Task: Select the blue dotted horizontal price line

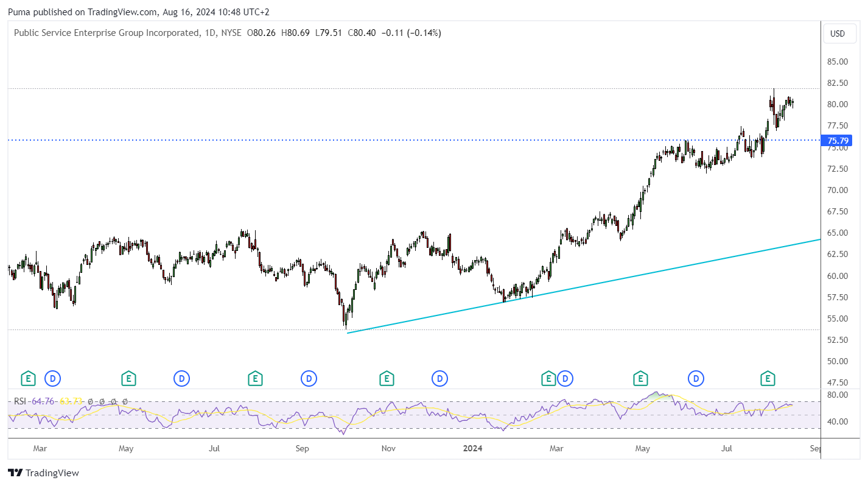Action: (414, 140)
